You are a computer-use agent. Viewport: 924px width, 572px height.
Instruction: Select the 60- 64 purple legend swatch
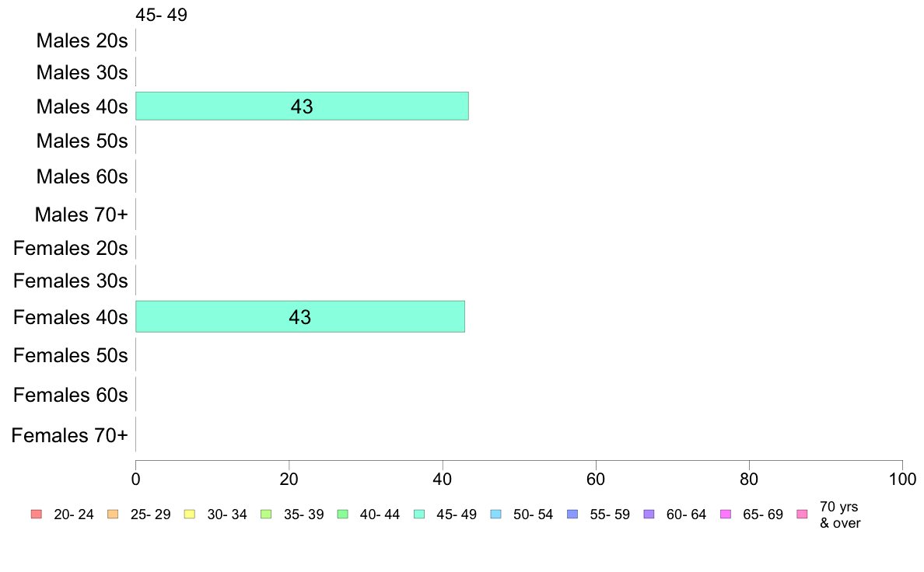pos(649,514)
